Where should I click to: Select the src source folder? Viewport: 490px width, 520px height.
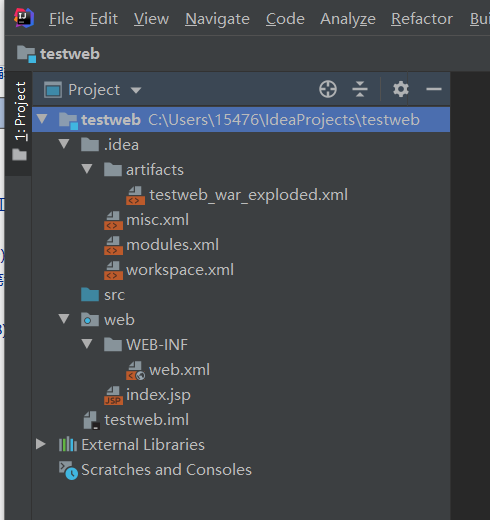tap(114, 295)
